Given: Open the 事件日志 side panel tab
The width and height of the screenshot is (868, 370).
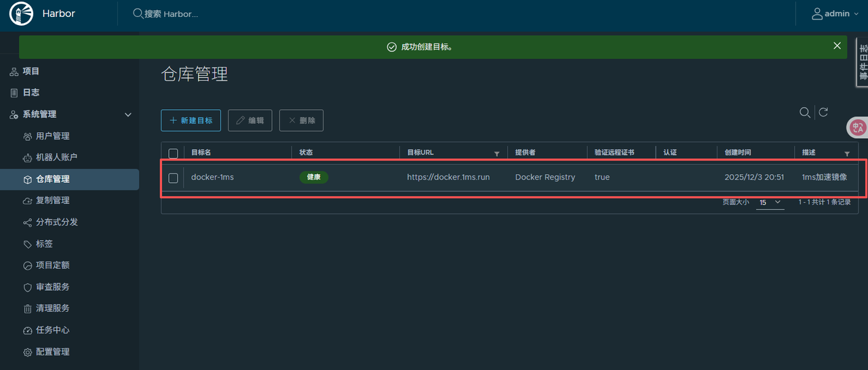Looking at the screenshot, I should click(x=862, y=62).
